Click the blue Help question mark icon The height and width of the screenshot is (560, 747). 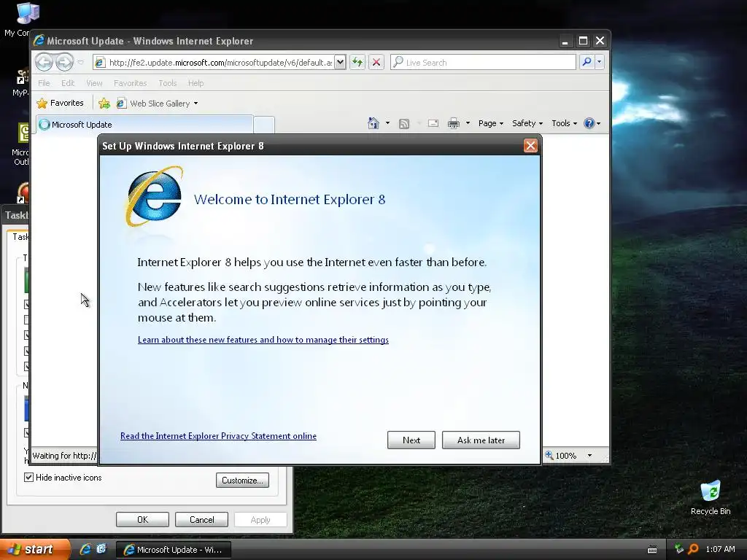click(x=589, y=123)
